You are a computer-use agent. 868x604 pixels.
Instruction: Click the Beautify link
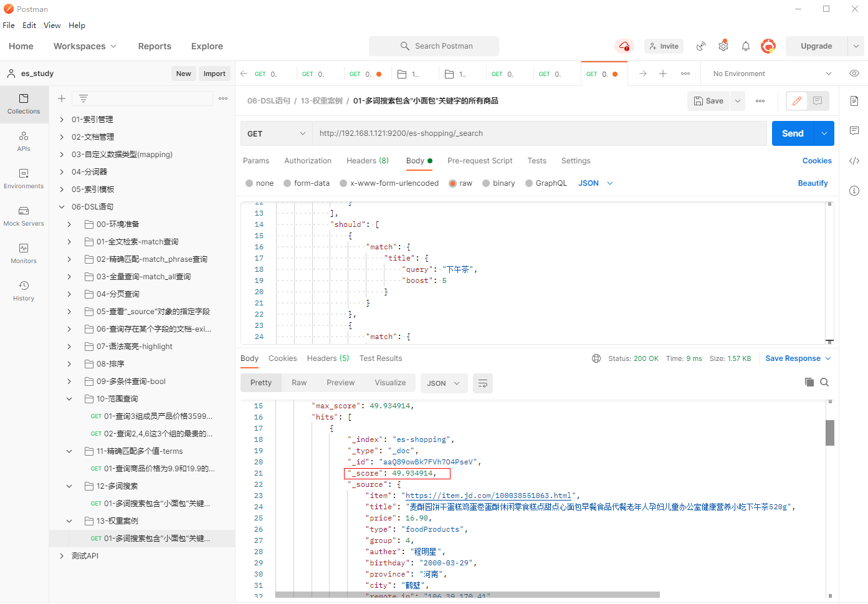coord(813,183)
